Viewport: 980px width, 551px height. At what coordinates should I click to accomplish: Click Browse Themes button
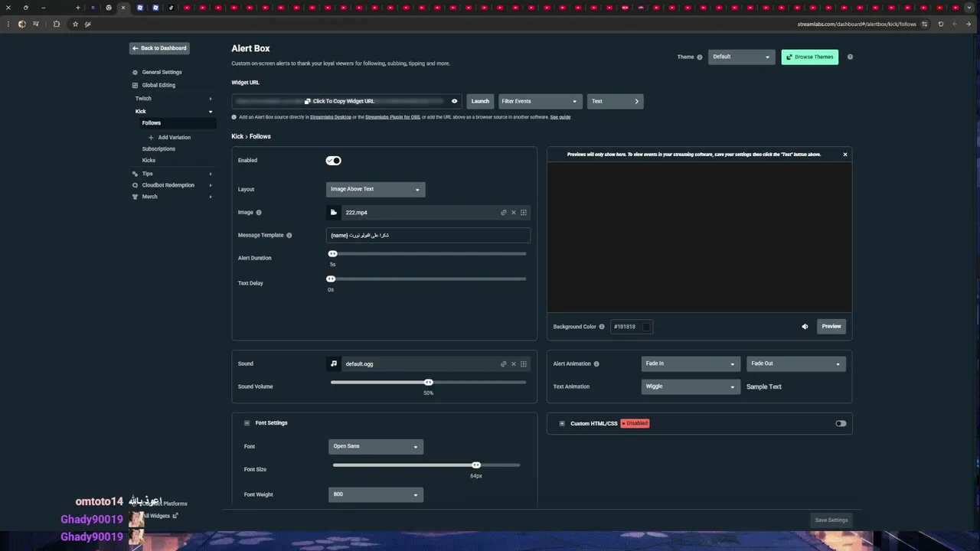[x=809, y=57]
